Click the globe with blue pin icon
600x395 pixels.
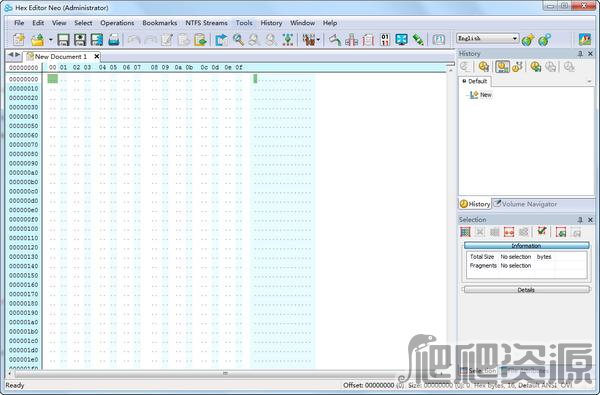(545, 39)
